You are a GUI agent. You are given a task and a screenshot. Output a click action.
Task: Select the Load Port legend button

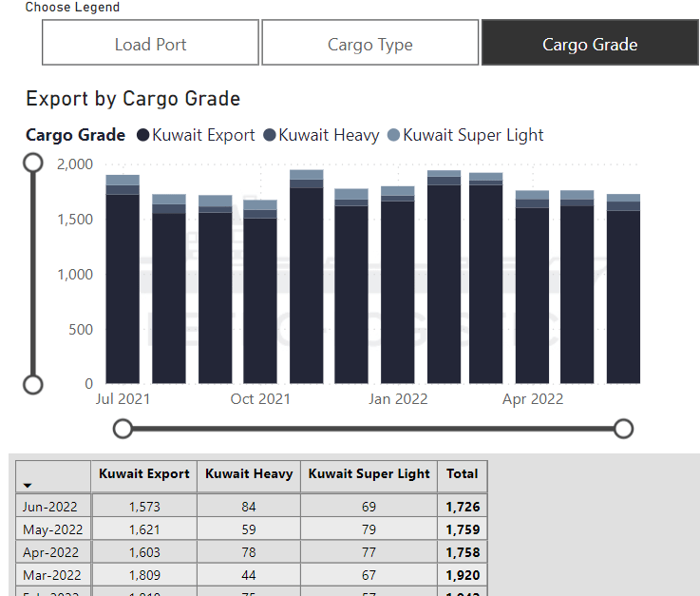point(150,44)
